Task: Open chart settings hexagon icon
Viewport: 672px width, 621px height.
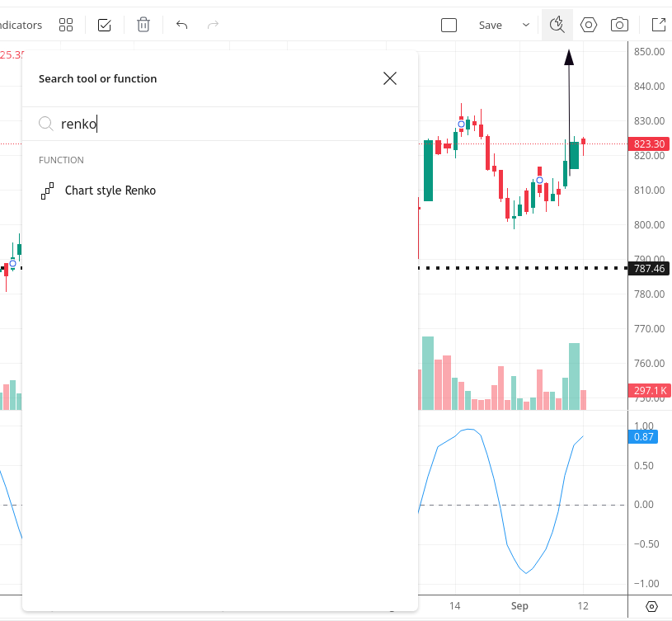Action: pos(589,25)
